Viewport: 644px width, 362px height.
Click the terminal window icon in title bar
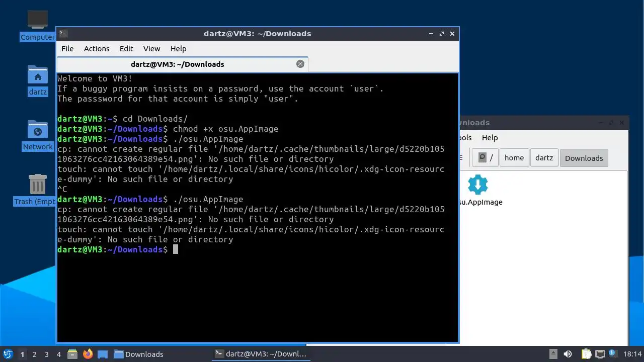[x=63, y=34]
